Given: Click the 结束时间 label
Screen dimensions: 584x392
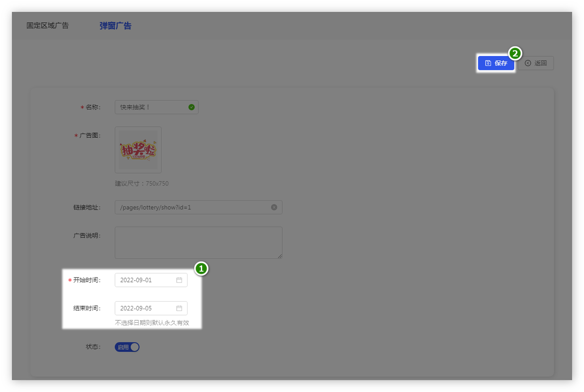Looking at the screenshot, I should pyautogui.click(x=87, y=308).
